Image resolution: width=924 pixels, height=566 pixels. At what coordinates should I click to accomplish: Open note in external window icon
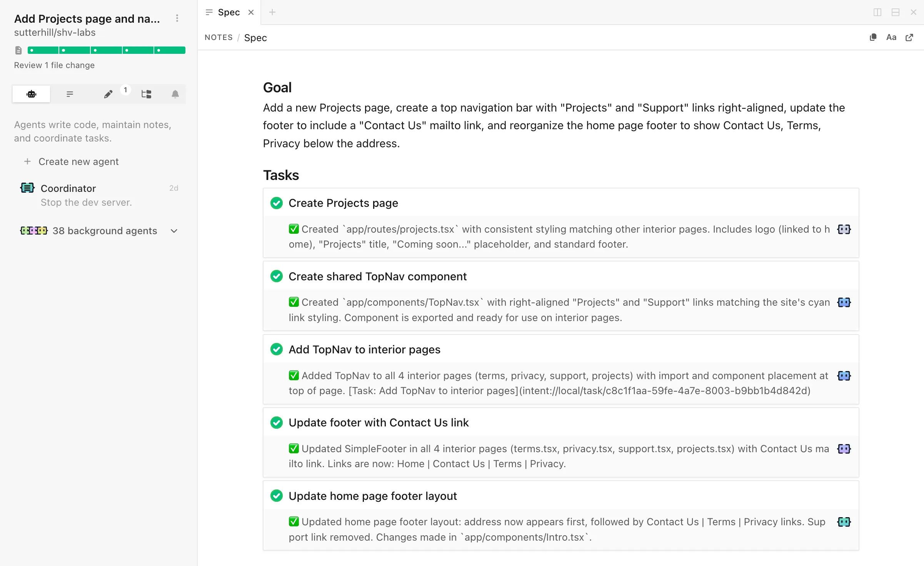point(909,37)
